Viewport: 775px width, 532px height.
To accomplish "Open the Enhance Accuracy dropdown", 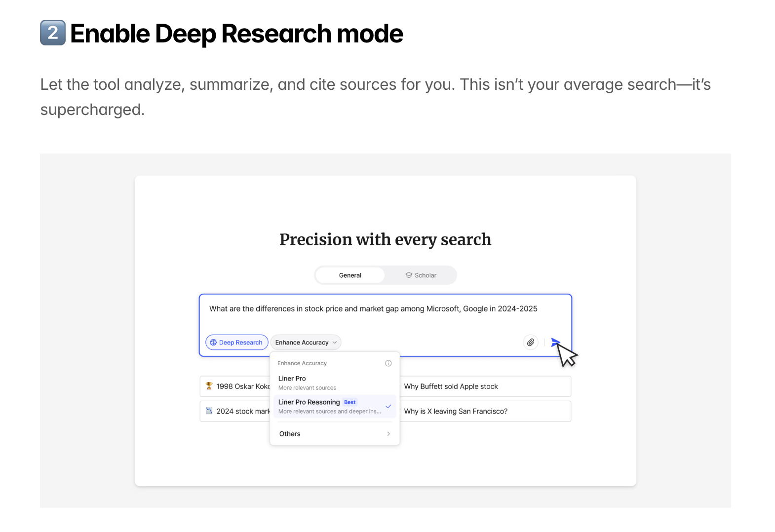I will [x=306, y=342].
